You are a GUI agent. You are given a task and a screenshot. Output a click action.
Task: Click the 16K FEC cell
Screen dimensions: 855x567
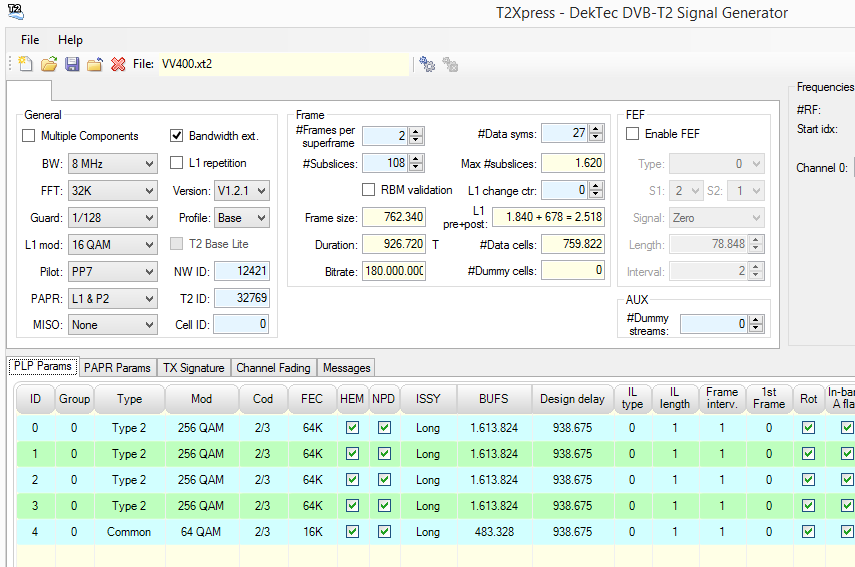(x=312, y=532)
